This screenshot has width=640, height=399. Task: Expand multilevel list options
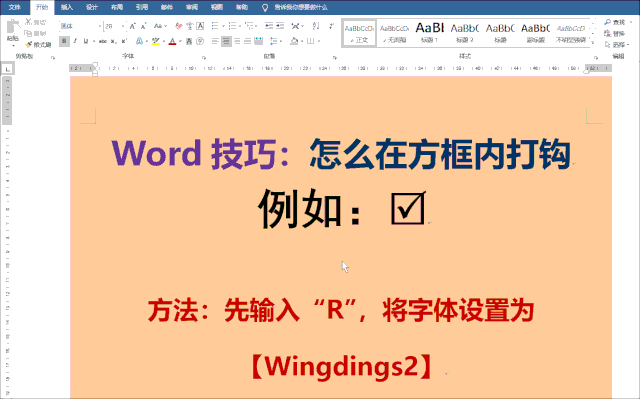tap(257, 26)
